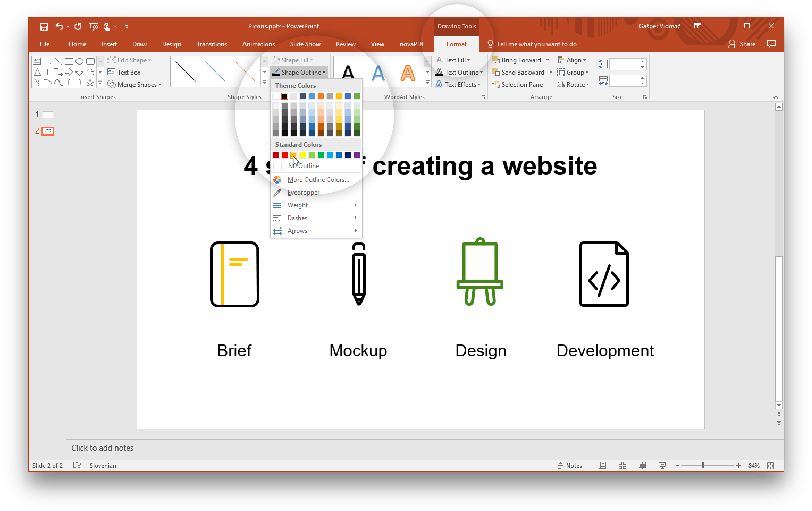Screen dimensions: 812x511
Task: Click Selection Pane
Action: [517, 84]
